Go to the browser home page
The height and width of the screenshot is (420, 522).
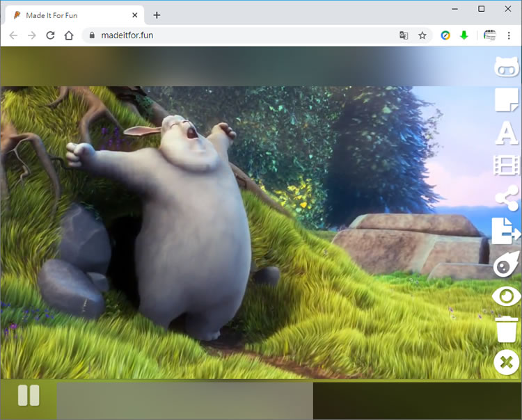pos(69,35)
